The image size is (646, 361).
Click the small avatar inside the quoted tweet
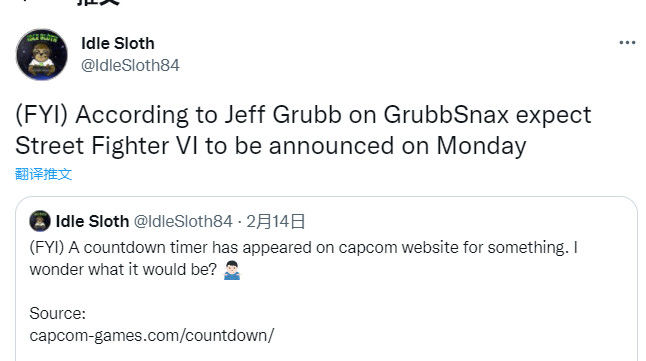[x=40, y=221]
